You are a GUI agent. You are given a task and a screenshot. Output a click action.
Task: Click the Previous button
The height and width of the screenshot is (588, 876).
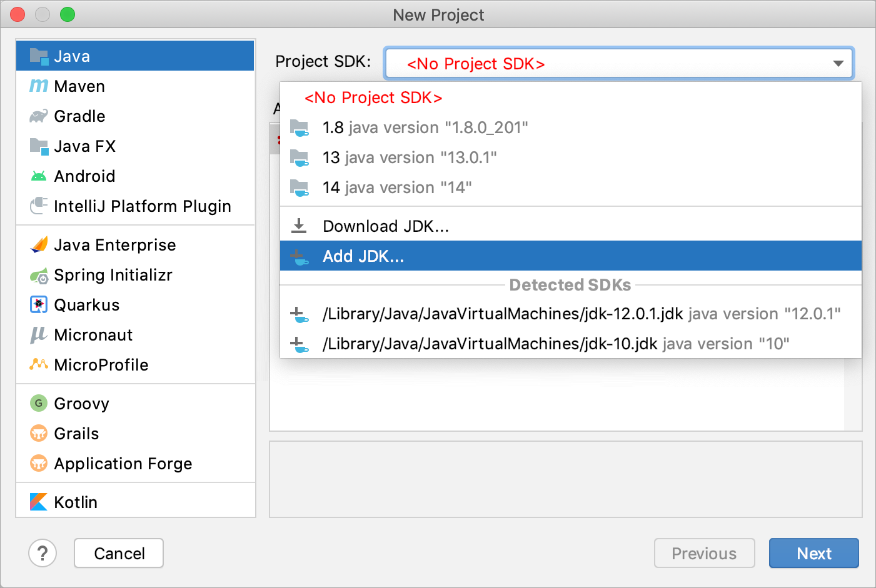click(704, 553)
